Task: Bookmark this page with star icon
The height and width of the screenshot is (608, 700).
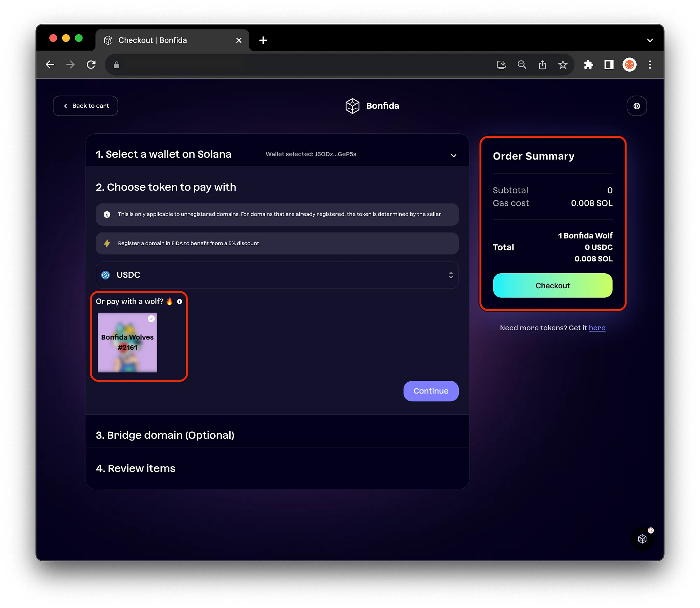Action: [x=563, y=65]
